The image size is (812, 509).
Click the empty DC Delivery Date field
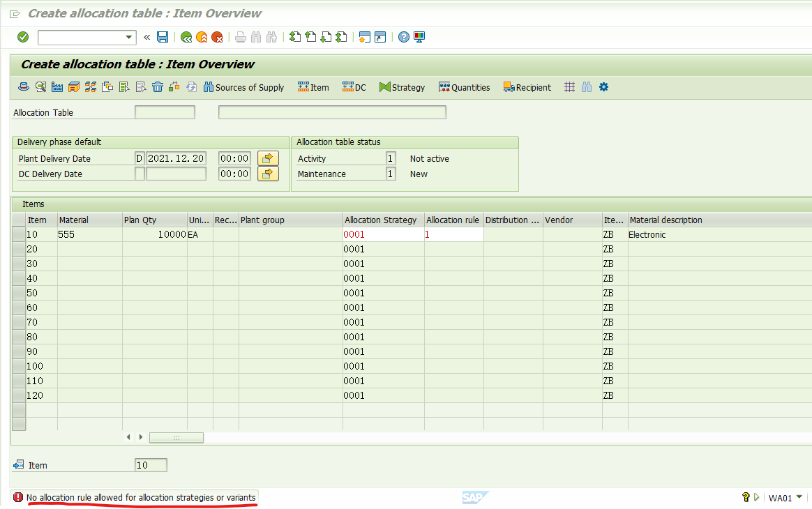click(176, 174)
